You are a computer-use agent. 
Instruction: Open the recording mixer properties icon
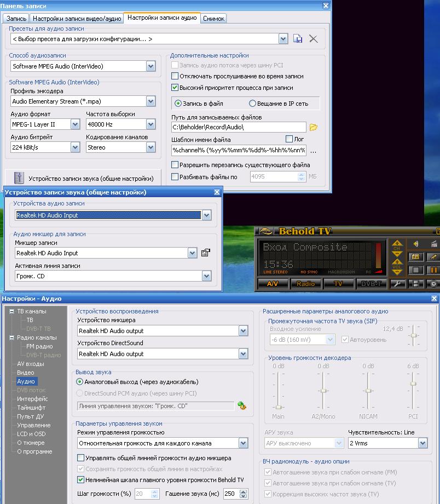click(206, 253)
